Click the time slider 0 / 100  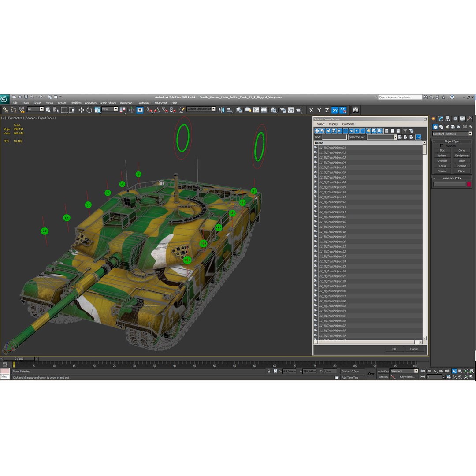pyautogui.click(x=19, y=358)
